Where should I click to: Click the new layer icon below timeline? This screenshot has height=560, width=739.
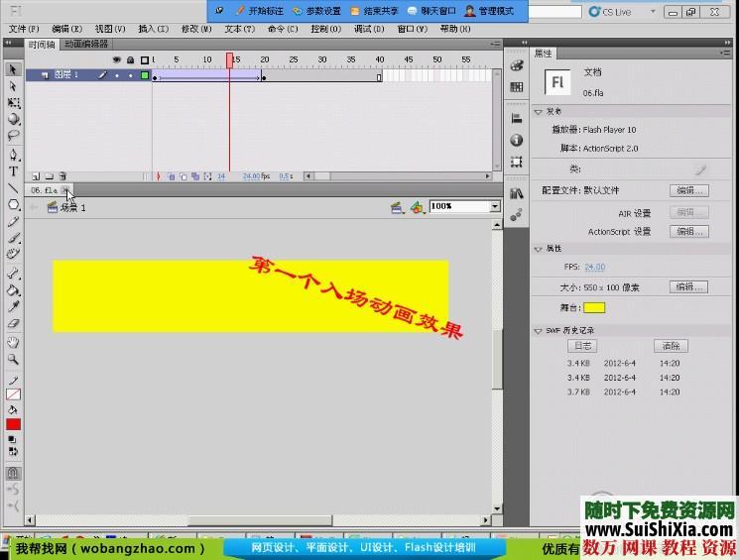(37, 176)
